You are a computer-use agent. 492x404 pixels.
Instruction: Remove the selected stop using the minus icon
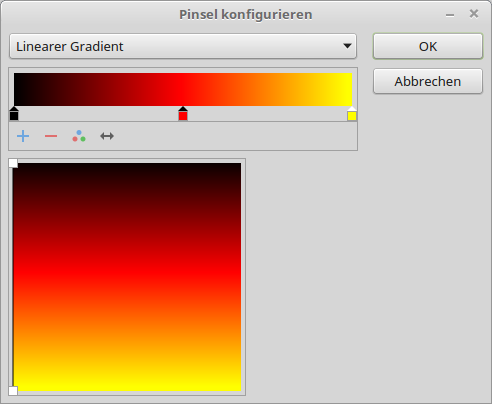pyautogui.click(x=51, y=136)
